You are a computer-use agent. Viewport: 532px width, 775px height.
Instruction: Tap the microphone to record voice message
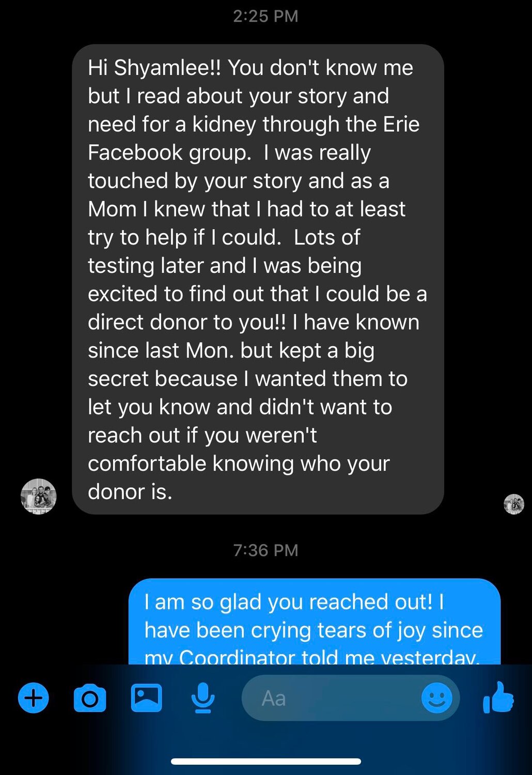[x=203, y=698]
